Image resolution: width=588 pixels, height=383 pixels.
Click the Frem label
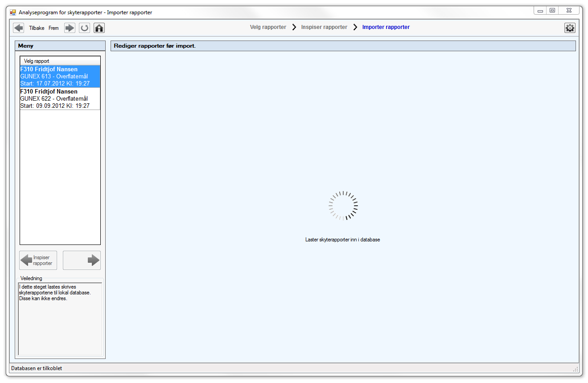53,28
